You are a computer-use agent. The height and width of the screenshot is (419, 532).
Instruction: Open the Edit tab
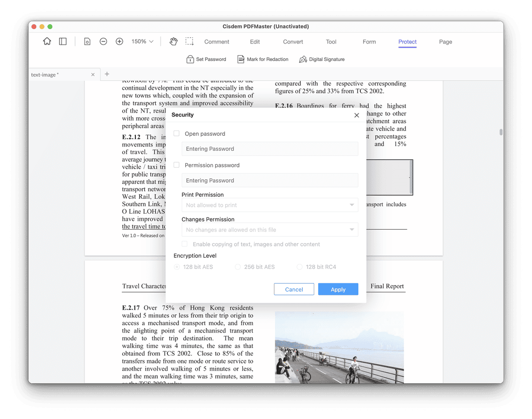[255, 42]
